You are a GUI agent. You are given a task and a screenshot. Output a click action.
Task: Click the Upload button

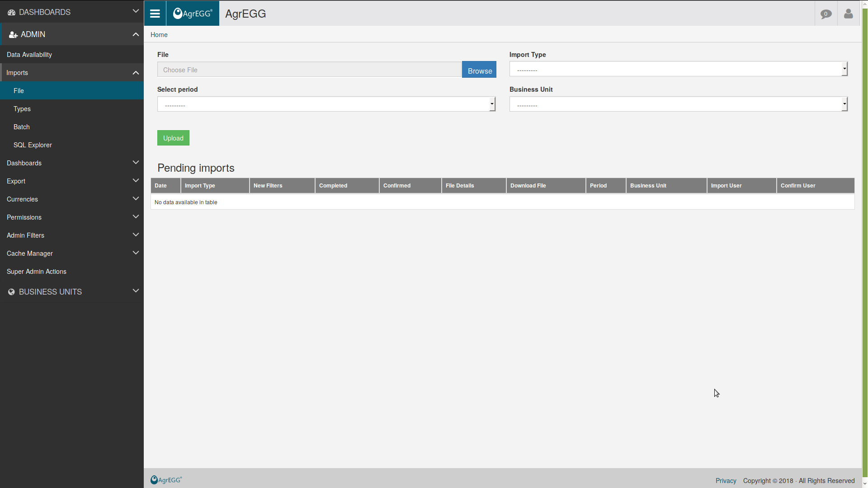point(173,138)
